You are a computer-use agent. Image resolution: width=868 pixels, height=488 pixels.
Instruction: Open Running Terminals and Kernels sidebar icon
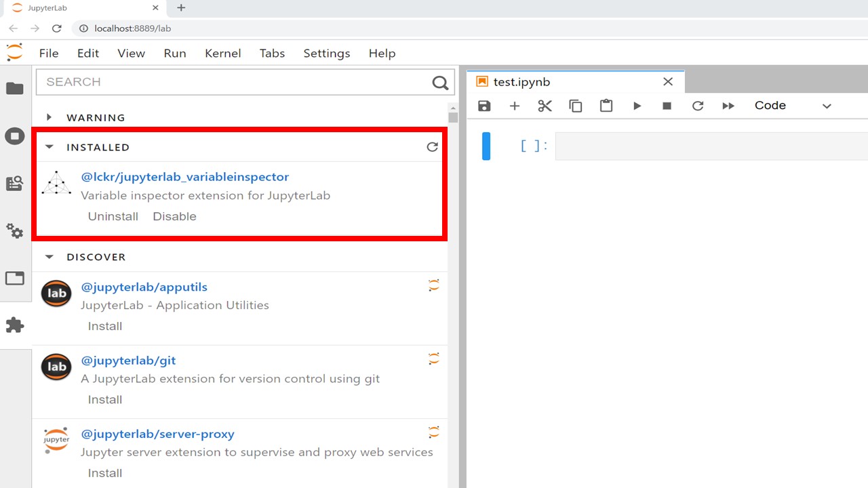(15, 136)
